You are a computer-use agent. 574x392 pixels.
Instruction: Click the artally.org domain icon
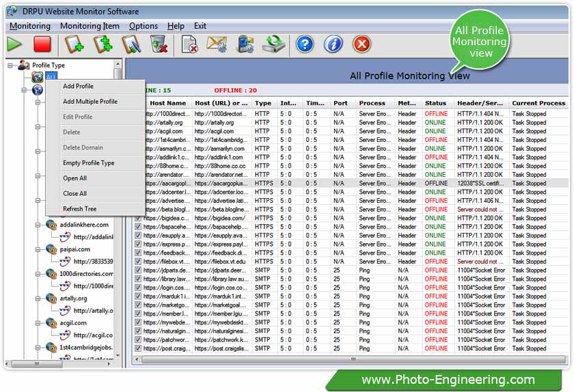(x=51, y=298)
